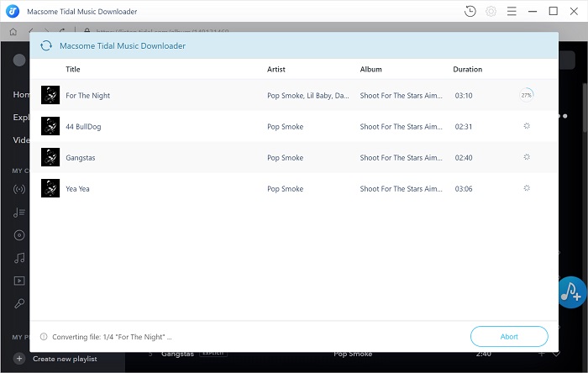Select album thumbnail of For The Night
Viewport: 588px width, 373px height.
pyautogui.click(x=50, y=95)
